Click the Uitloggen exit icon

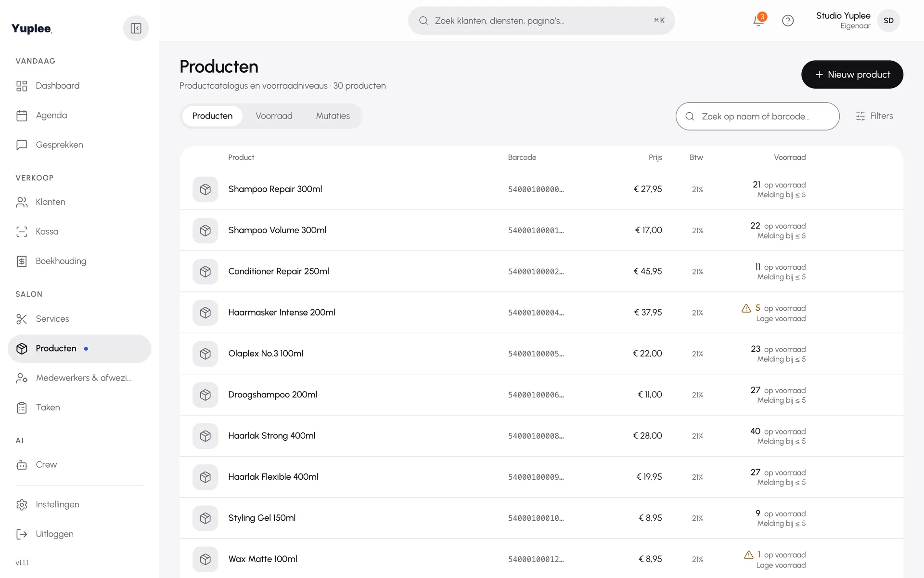(x=22, y=534)
